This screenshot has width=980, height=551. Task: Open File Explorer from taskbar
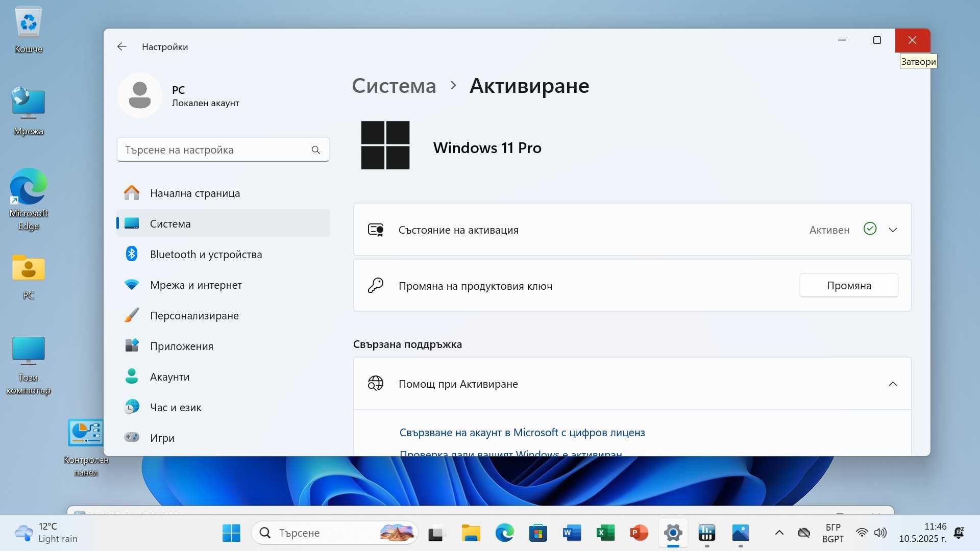[x=471, y=533]
